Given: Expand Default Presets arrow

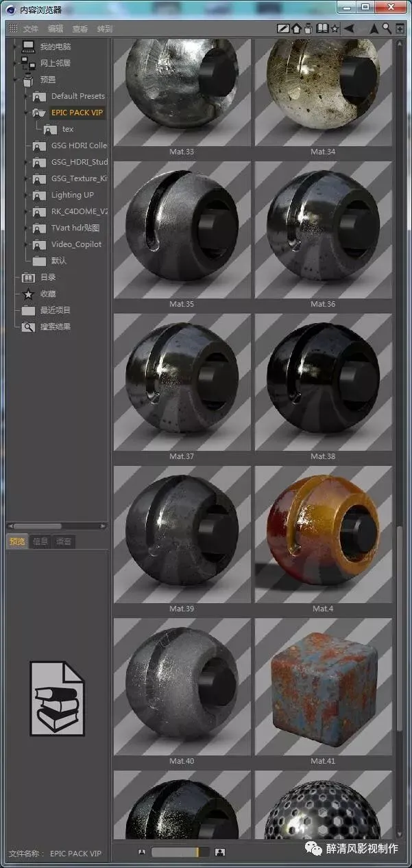Looking at the screenshot, I should (27, 96).
